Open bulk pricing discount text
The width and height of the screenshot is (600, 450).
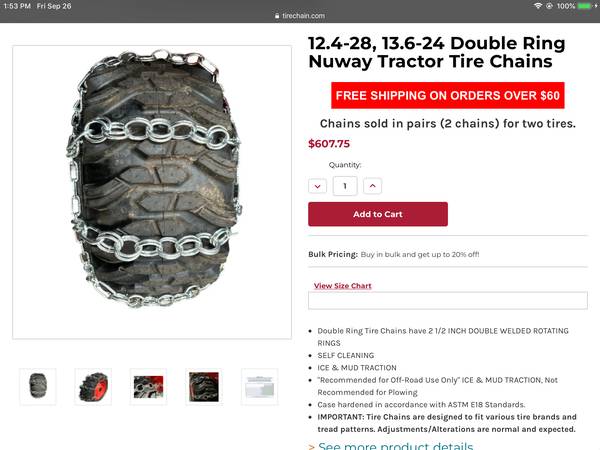420,254
